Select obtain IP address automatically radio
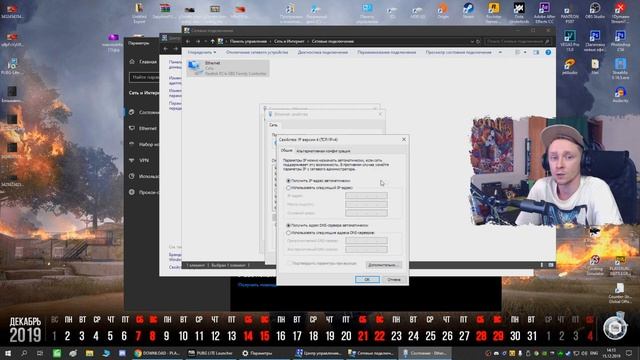Image resolution: width=640 pixels, height=360 pixels. pyautogui.click(x=289, y=180)
